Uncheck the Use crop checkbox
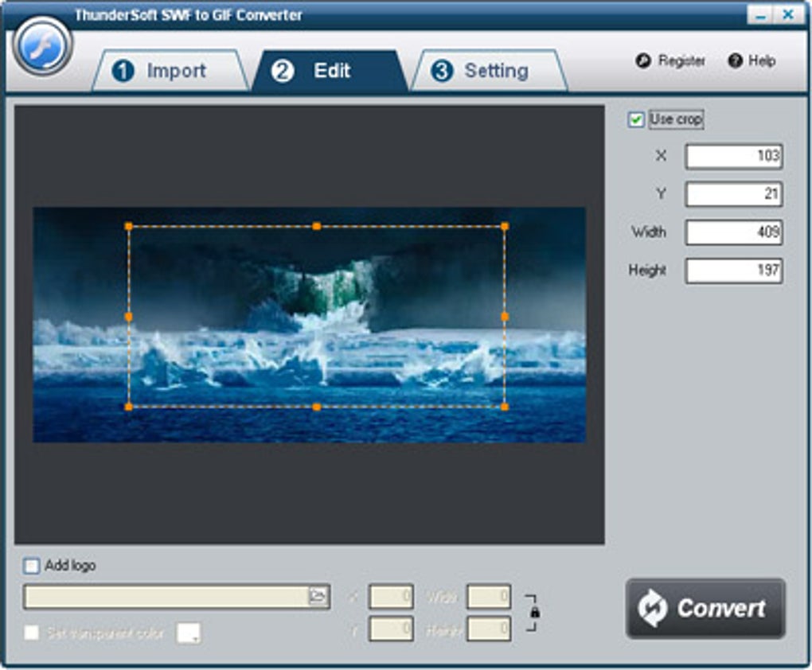 (x=635, y=119)
